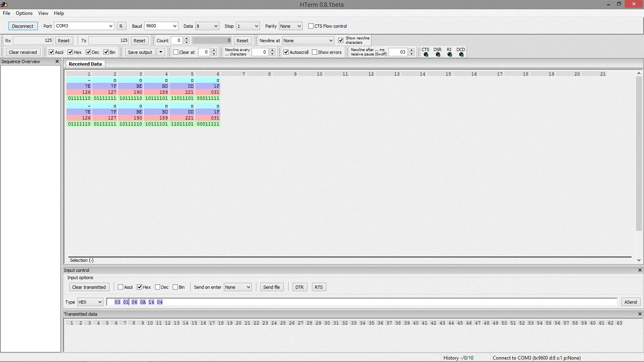Click the DCD status indicator LED
644x362 pixels.
[461, 54]
